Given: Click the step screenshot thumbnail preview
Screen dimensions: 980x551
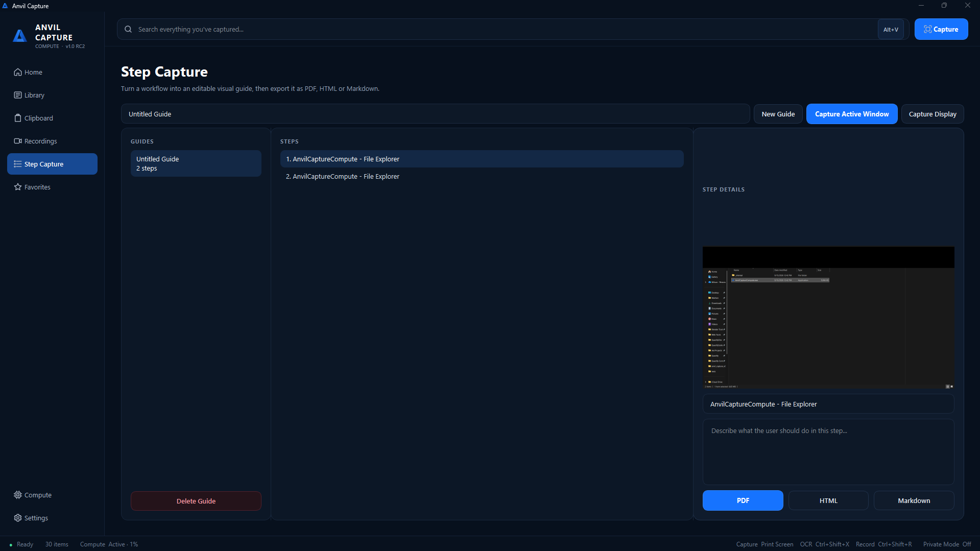Looking at the screenshot, I should pyautogui.click(x=828, y=318).
